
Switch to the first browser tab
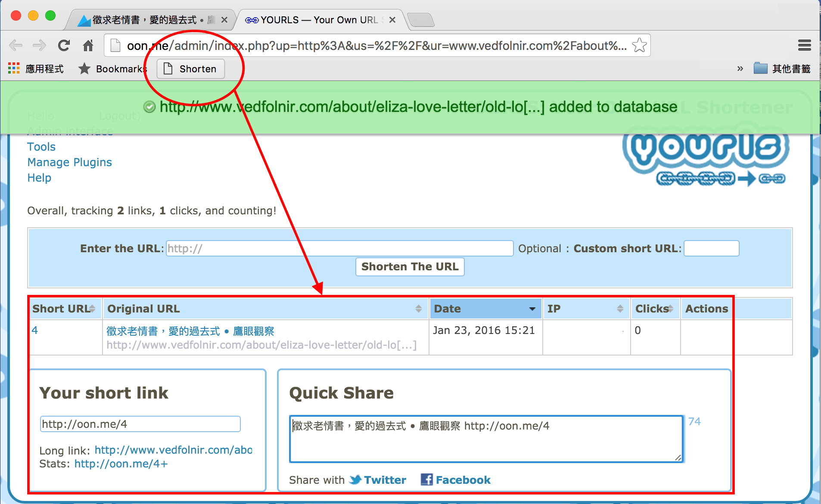152,20
